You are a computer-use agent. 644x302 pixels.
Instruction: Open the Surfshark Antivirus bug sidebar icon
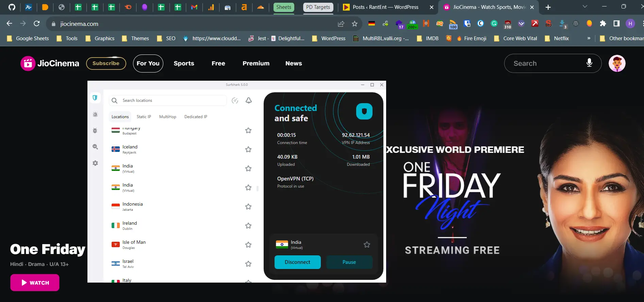(95, 131)
